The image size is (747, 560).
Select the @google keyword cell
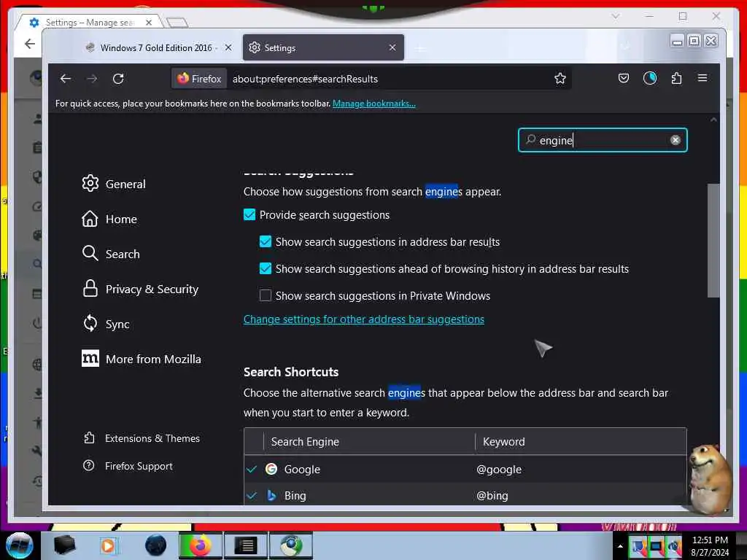click(499, 470)
